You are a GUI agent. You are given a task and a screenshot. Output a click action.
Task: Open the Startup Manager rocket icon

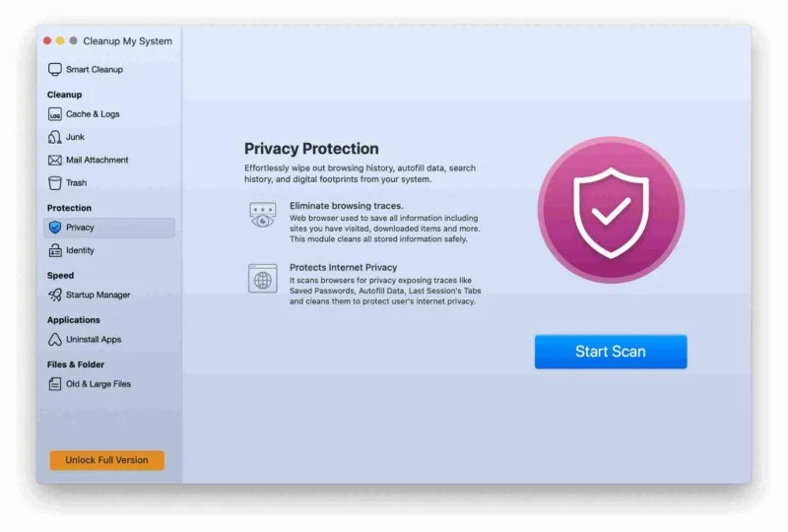click(55, 295)
